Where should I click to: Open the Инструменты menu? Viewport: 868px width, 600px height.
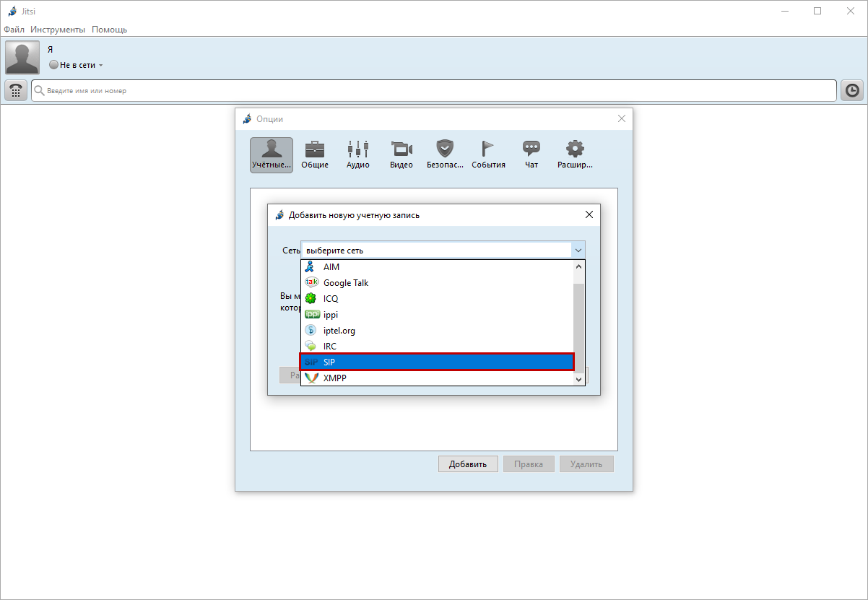click(58, 30)
